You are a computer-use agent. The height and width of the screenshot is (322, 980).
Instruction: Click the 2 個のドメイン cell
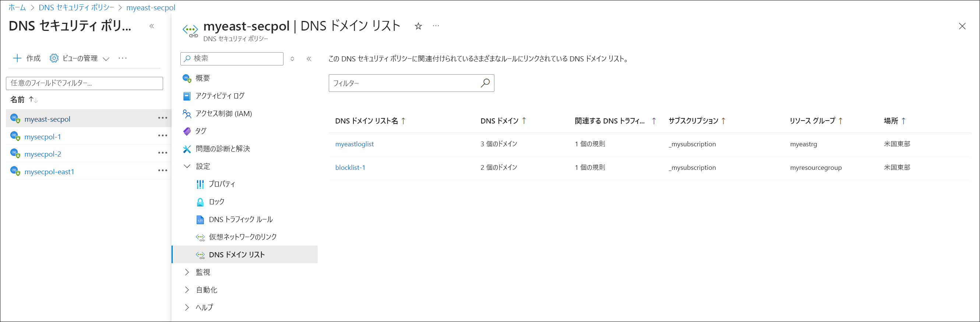pos(499,168)
